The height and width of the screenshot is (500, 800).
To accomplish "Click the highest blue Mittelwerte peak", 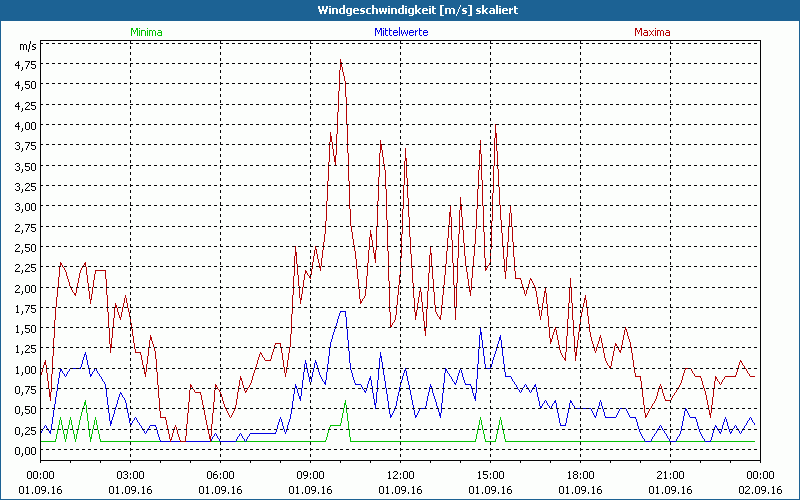I will (x=342, y=312).
